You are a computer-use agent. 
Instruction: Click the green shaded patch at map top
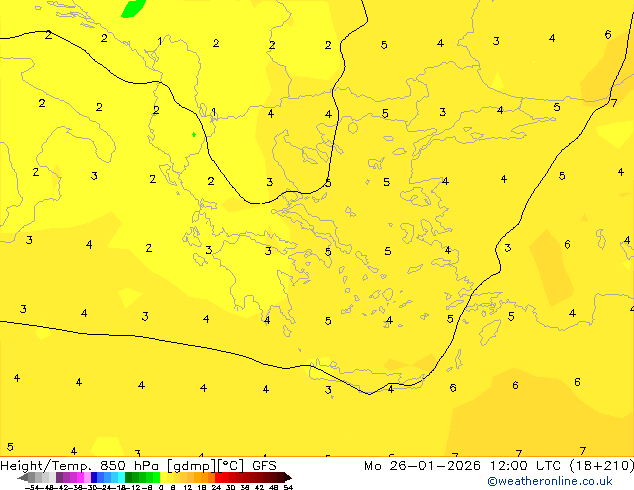click(x=133, y=8)
